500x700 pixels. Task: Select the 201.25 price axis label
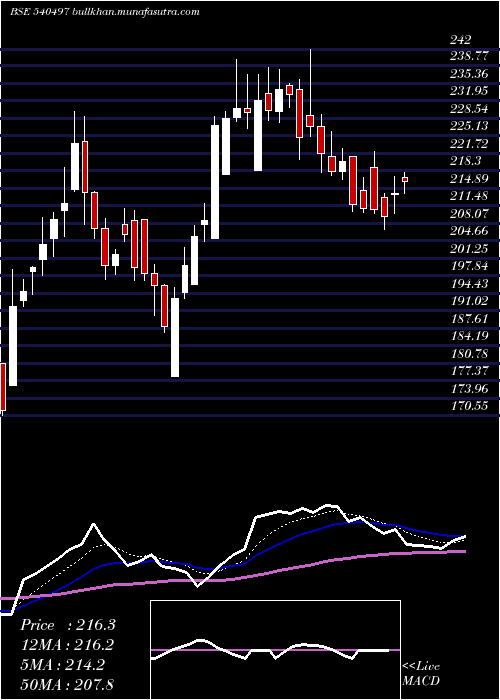click(469, 249)
